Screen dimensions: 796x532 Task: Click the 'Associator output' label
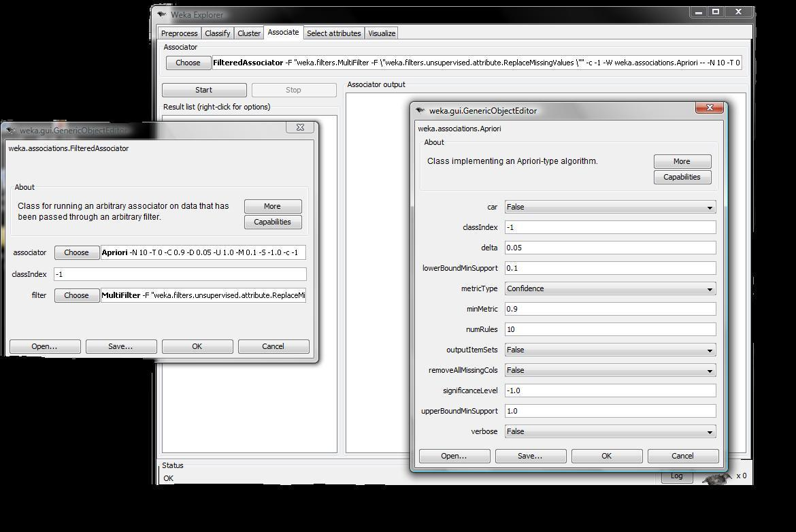click(376, 85)
